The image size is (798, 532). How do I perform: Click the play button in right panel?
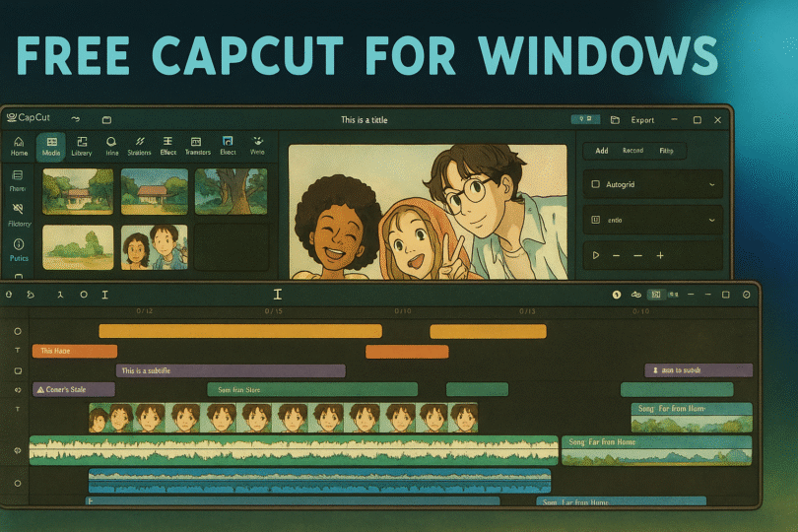coord(595,255)
